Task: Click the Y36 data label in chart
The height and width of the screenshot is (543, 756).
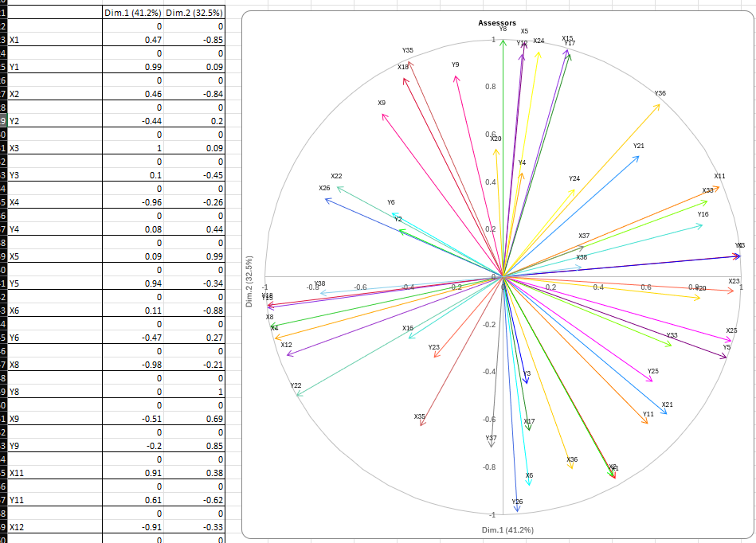Action: pyautogui.click(x=660, y=93)
